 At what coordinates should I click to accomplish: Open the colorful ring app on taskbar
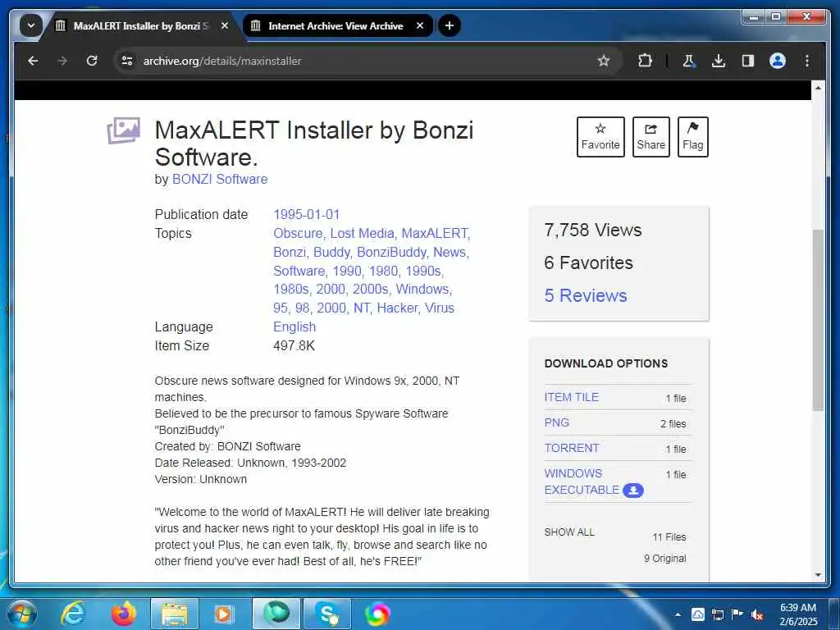pos(377,614)
